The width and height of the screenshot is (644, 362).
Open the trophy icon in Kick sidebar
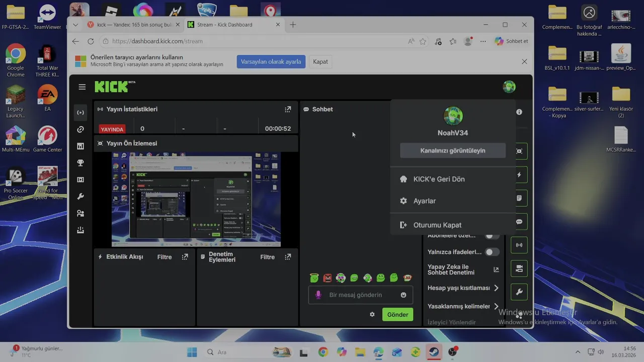coord(80,163)
